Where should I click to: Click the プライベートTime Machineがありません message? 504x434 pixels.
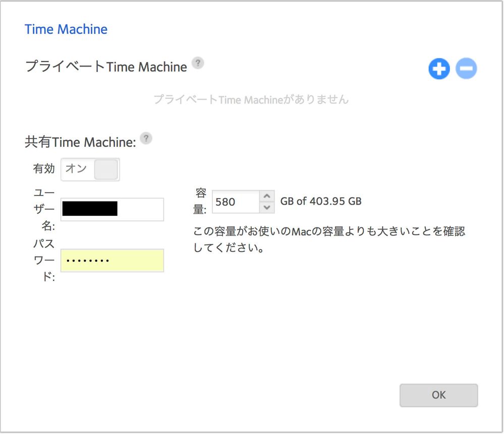coord(251,99)
